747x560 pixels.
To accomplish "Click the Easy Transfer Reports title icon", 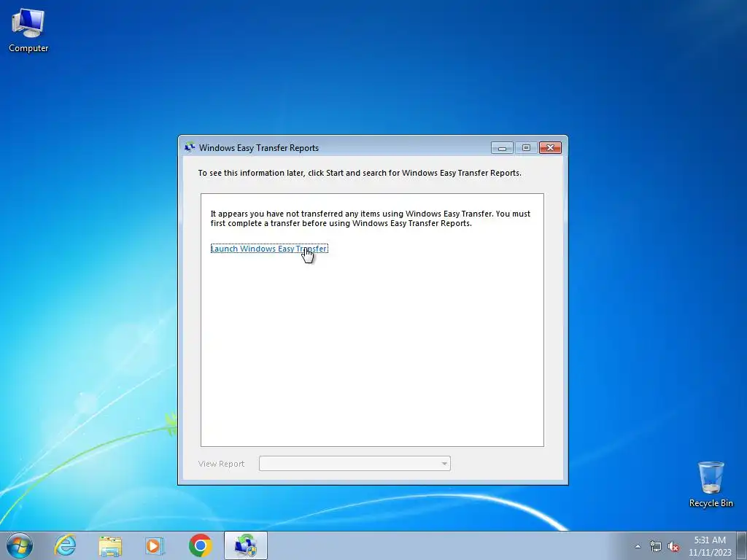I will 190,147.
